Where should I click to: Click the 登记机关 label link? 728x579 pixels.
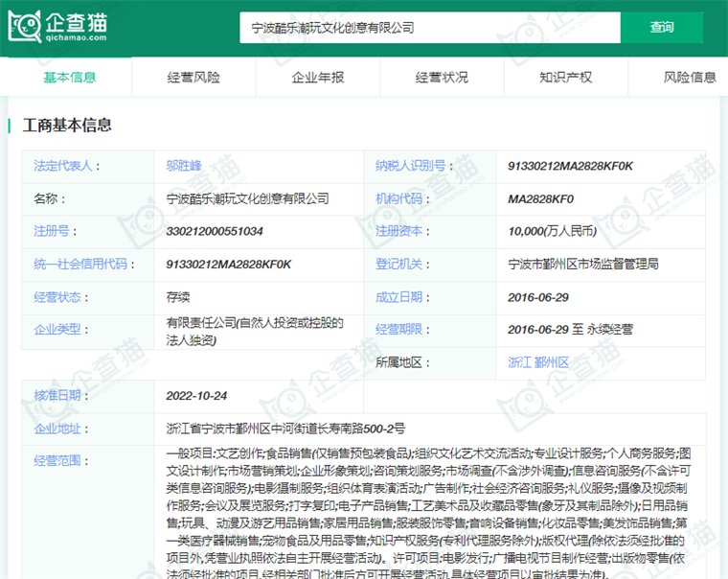click(398, 264)
